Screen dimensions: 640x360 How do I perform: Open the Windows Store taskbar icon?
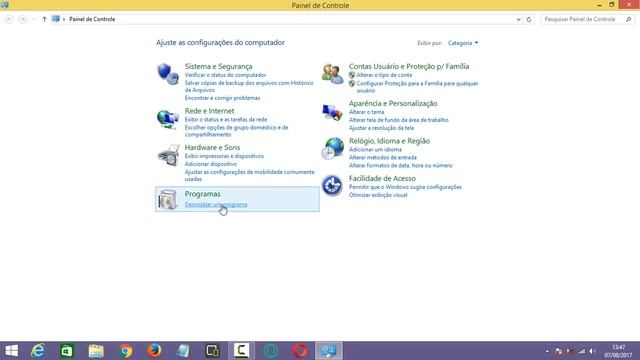67,351
